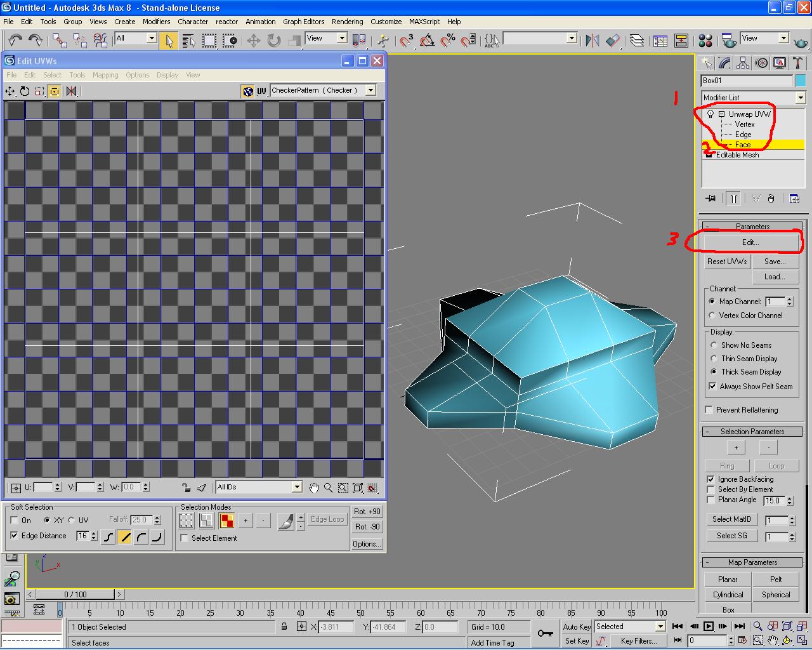
Task: Click the Quick Render teapot
Action: [x=801, y=41]
